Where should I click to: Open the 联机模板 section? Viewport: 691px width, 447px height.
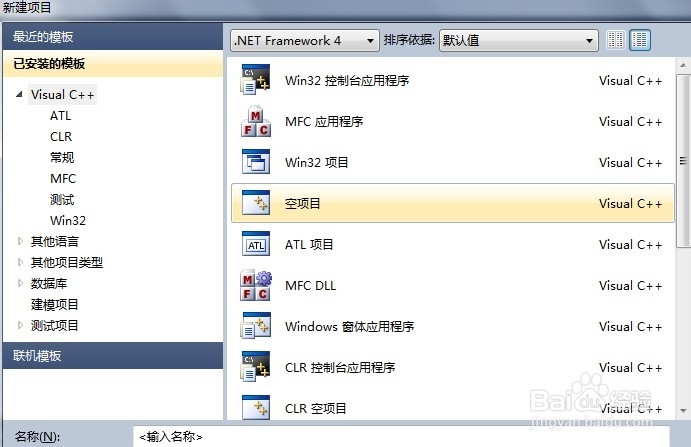[113, 355]
